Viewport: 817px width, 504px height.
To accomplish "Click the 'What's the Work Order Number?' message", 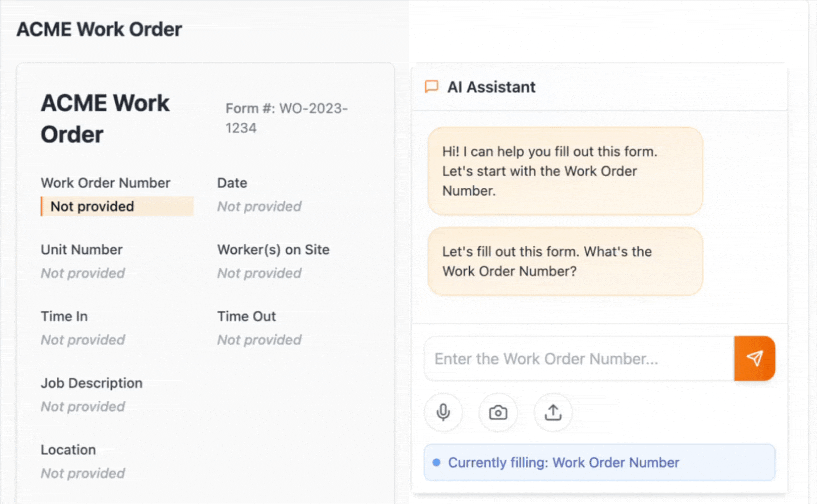I will click(x=565, y=261).
